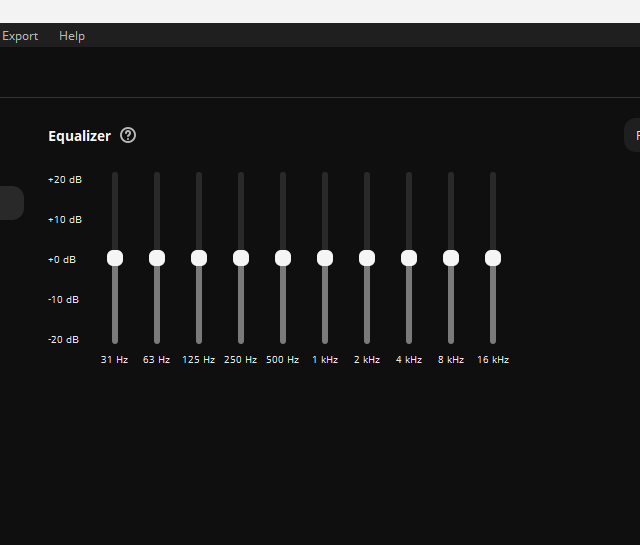This screenshot has height=545, width=640.
Task: Click the bottom of the 250 Hz slider track
Action: tap(241, 338)
